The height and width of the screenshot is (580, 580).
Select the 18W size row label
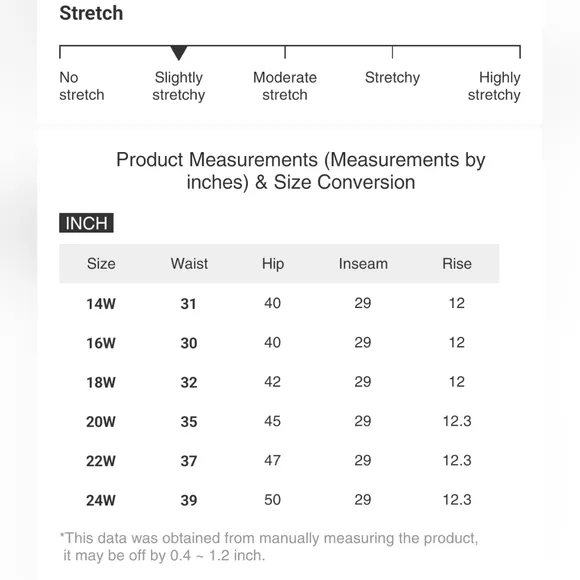pos(101,382)
